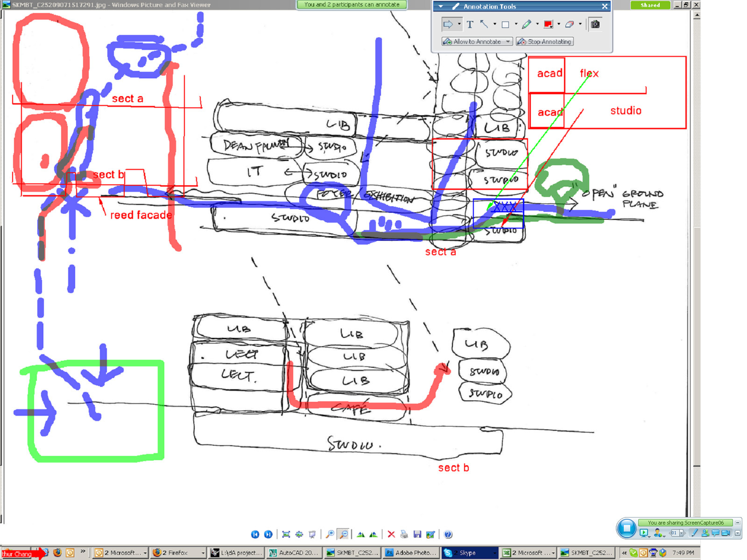Close the Annotation Tools panel
The image size is (747, 560).
coord(605,7)
